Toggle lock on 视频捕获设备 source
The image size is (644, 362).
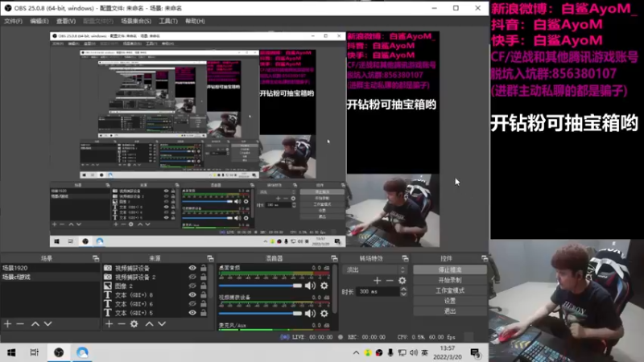click(x=204, y=268)
